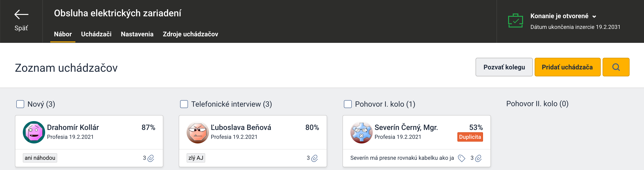Open the candidate search magnifier button

click(x=616, y=67)
